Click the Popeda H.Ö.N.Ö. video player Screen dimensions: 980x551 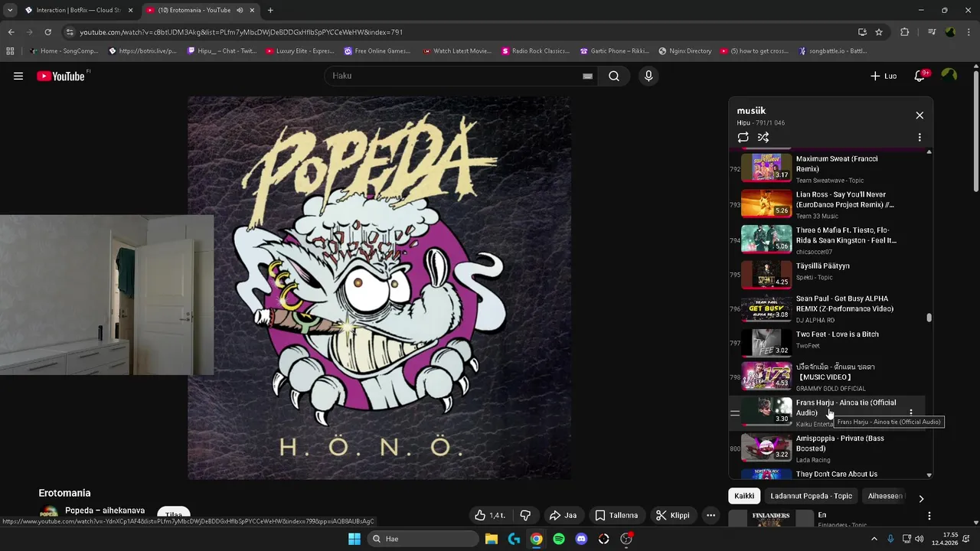[379, 288]
